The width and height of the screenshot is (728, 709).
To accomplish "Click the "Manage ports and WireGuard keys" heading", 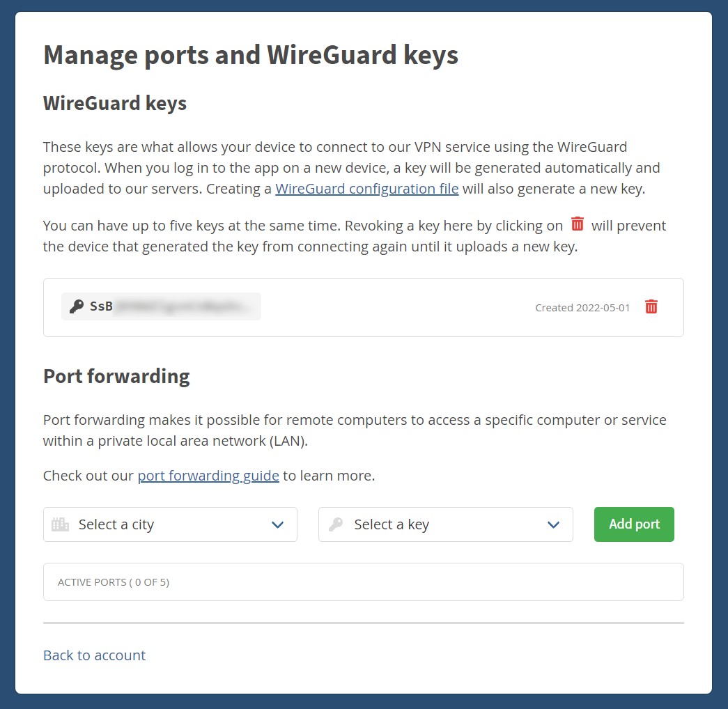I will tap(251, 54).
